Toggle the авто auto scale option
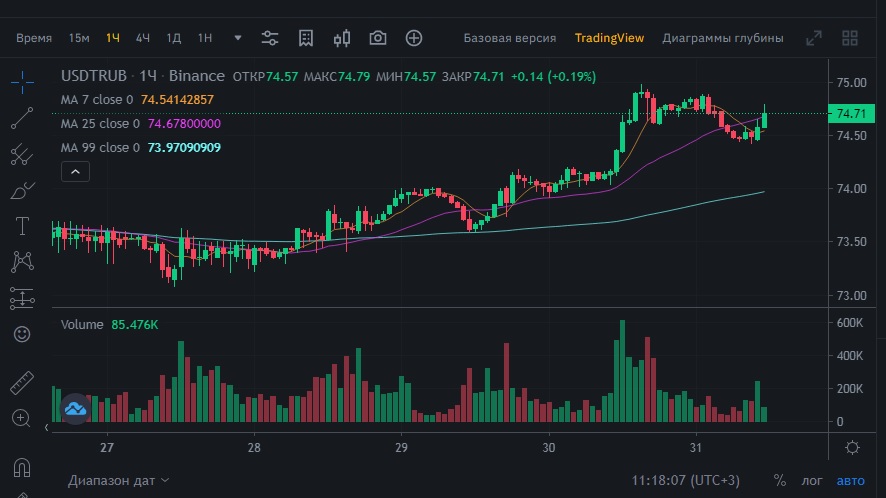 (x=850, y=480)
